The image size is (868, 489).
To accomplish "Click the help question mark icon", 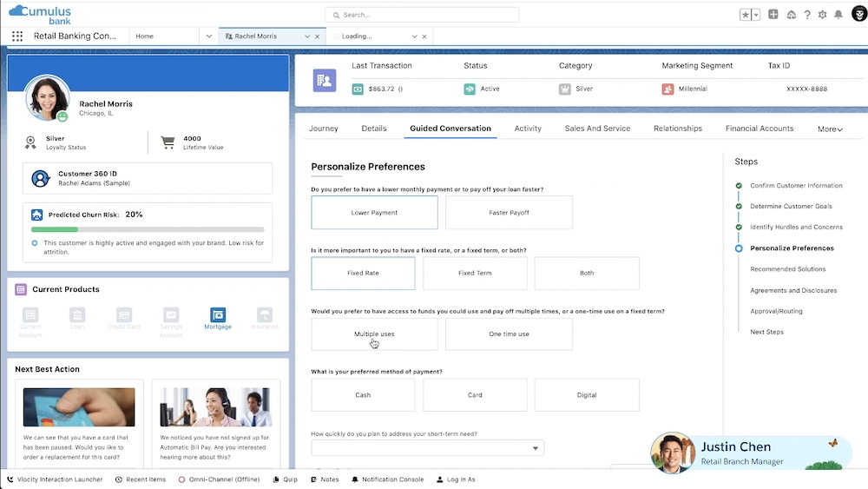I will (x=806, y=15).
